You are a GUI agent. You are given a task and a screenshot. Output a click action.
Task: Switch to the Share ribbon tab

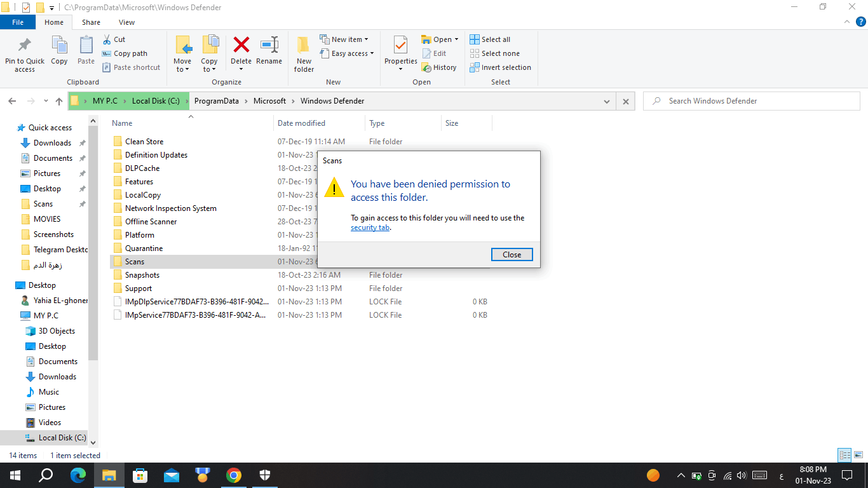click(91, 22)
